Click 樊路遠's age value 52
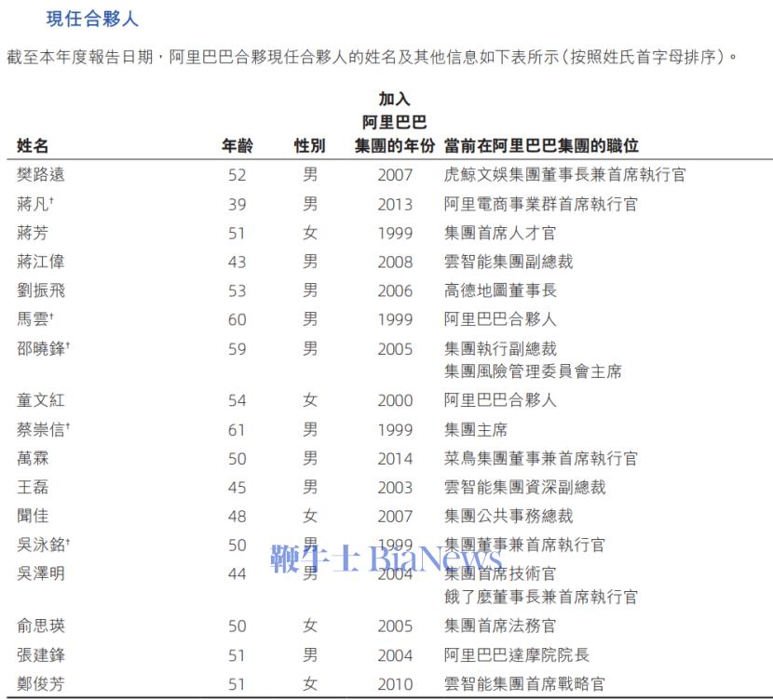 [x=237, y=175]
